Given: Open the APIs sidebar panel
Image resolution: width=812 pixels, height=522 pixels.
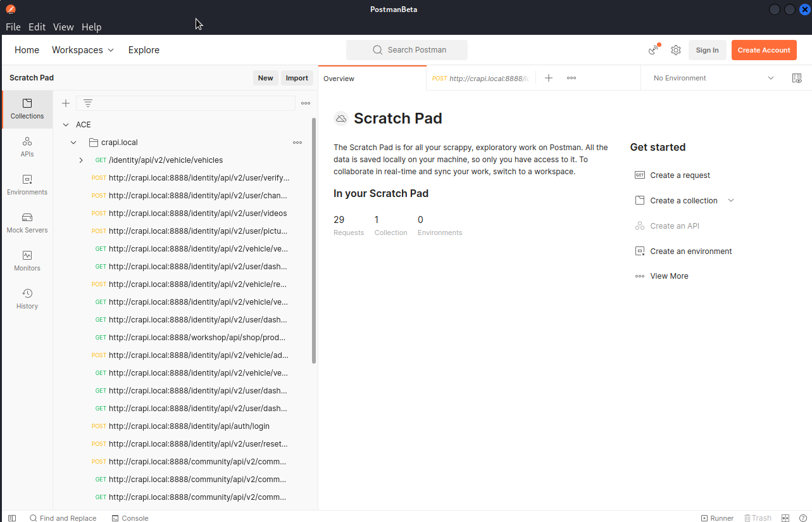Looking at the screenshot, I should (x=27, y=146).
